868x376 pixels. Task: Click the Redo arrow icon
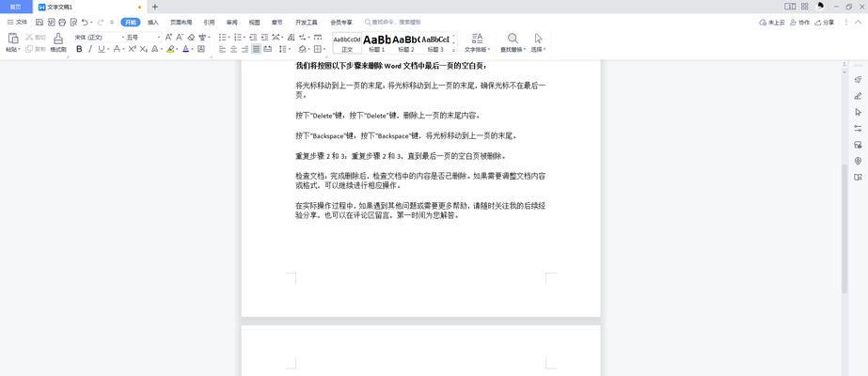coord(101,23)
